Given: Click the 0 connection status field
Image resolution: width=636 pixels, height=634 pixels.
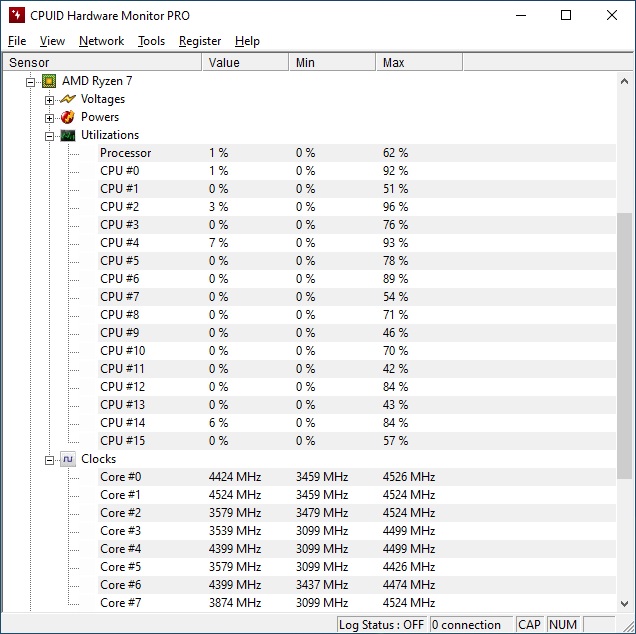Looking at the screenshot, I should click(471, 625).
